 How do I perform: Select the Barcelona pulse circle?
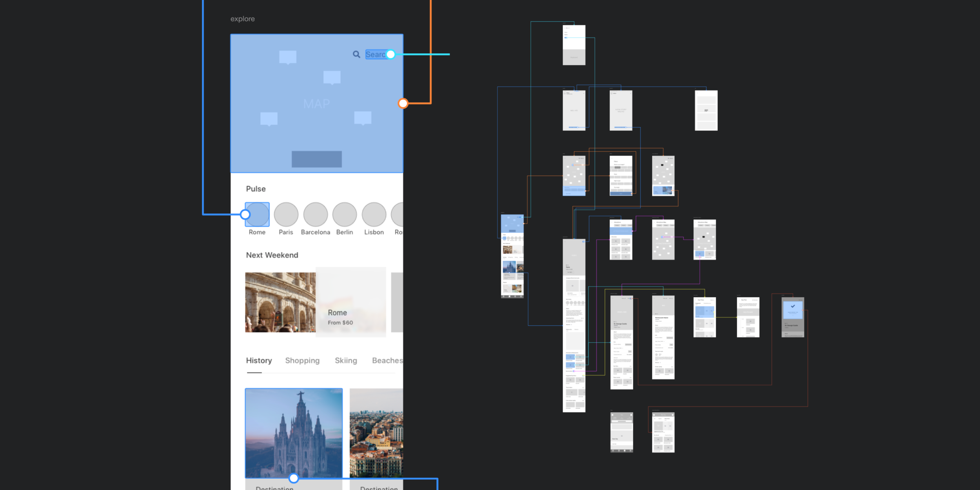315,214
